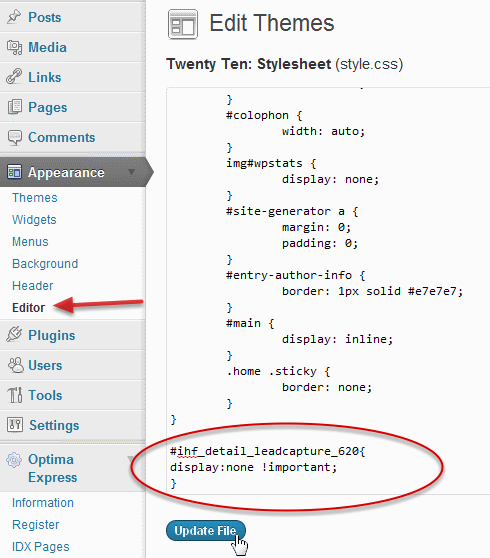
Task: Click the Media camera icon
Action: click(x=14, y=47)
